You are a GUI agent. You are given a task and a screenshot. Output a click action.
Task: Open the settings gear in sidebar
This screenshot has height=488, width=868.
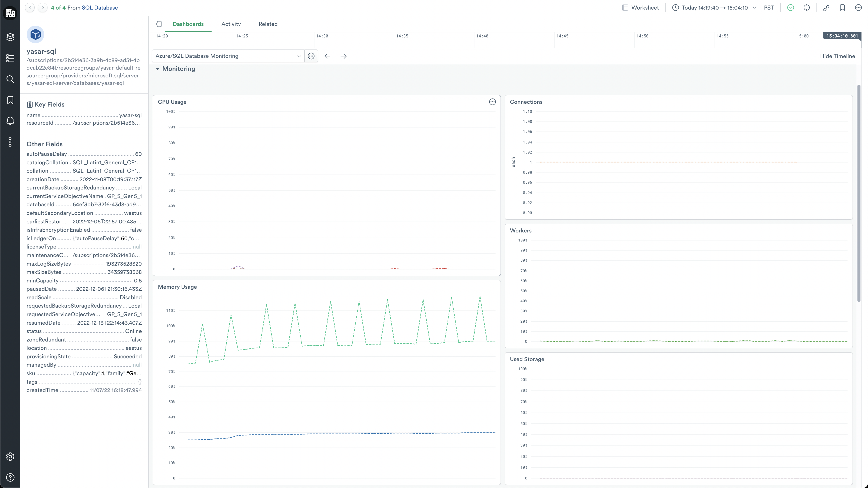pos(10,456)
